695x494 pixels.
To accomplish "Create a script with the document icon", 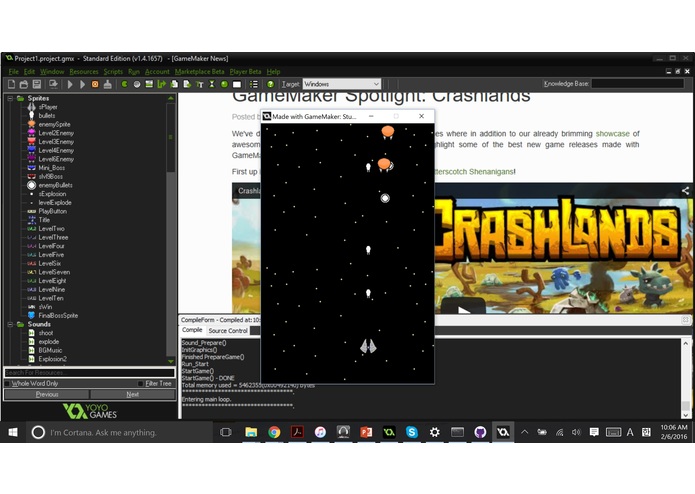I will [x=174, y=84].
